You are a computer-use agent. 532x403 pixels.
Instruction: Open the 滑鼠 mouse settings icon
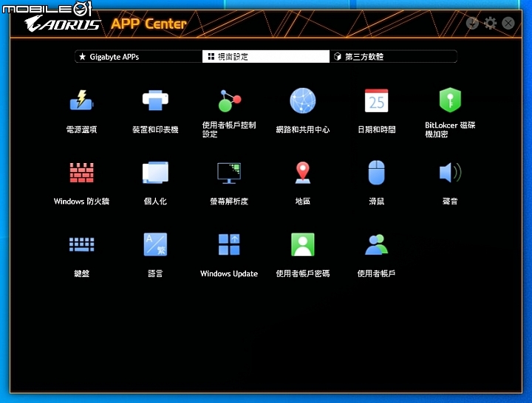(376, 173)
